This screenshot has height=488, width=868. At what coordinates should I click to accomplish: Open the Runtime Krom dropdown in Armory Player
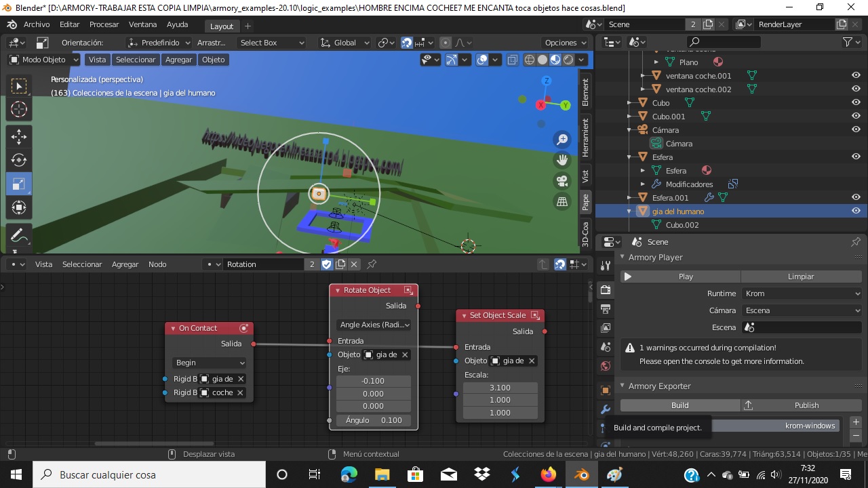pyautogui.click(x=802, y=293)
